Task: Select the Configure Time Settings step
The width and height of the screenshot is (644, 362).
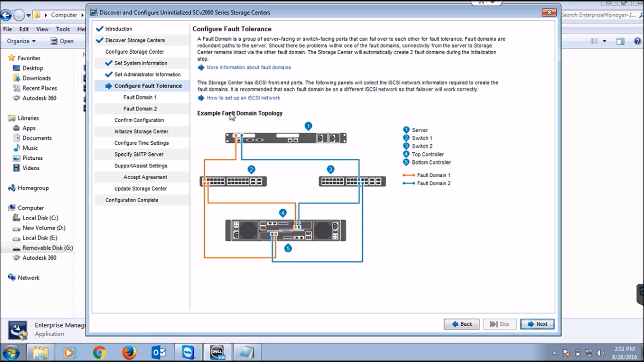Action: (x=141, y=143)
